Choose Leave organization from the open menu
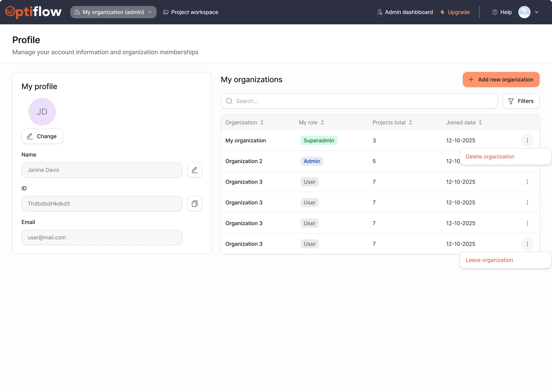The height and width of the screenshot is (392, 552). [x=489, y=260]
